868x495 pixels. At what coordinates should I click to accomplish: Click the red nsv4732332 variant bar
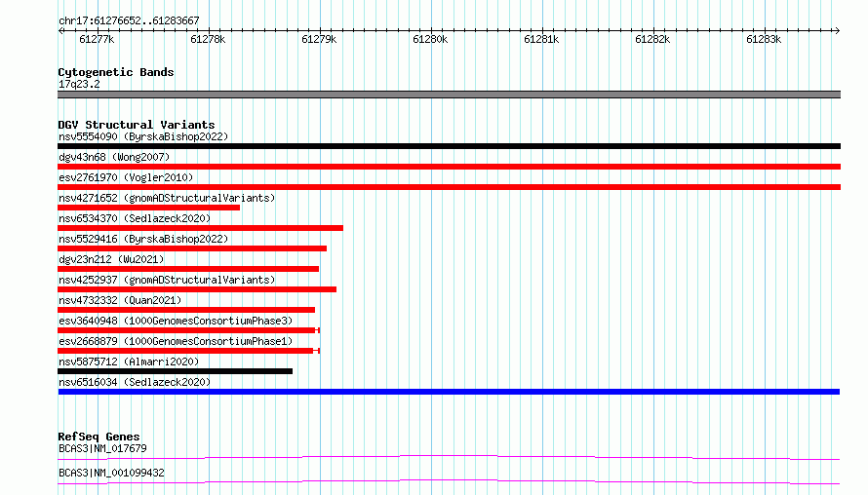pyautogui.click(x=186, y=310)
